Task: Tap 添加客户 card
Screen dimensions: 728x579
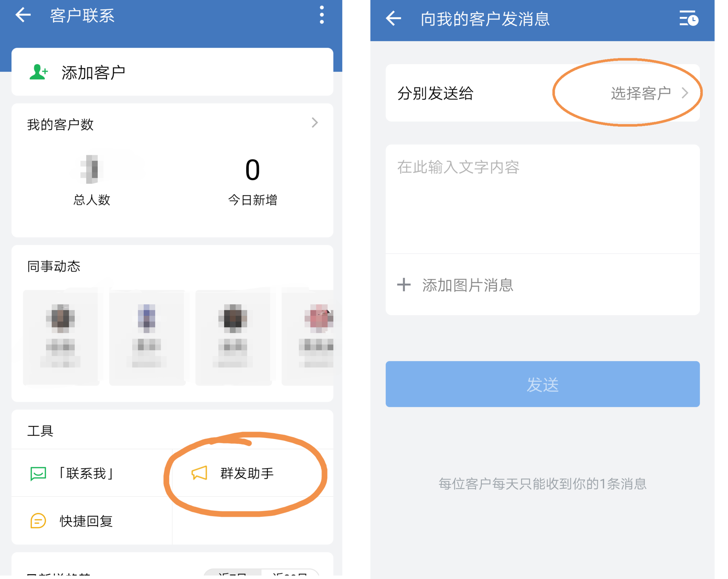Action: point(172,72)
